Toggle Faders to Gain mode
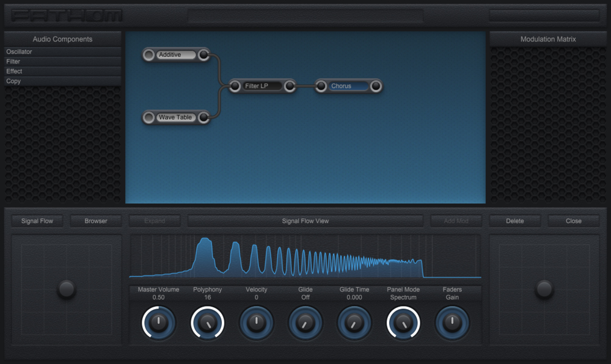 [452, 322]
